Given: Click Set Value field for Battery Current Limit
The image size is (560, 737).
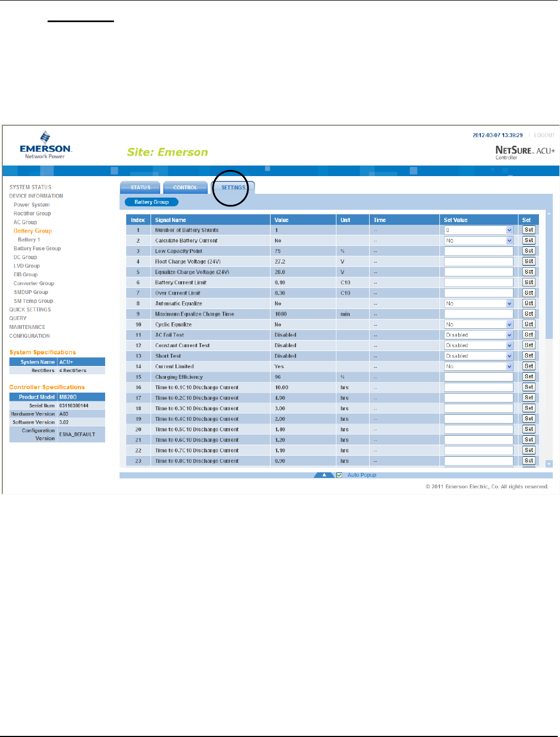Looking at the screenshot, I should 479,282.
